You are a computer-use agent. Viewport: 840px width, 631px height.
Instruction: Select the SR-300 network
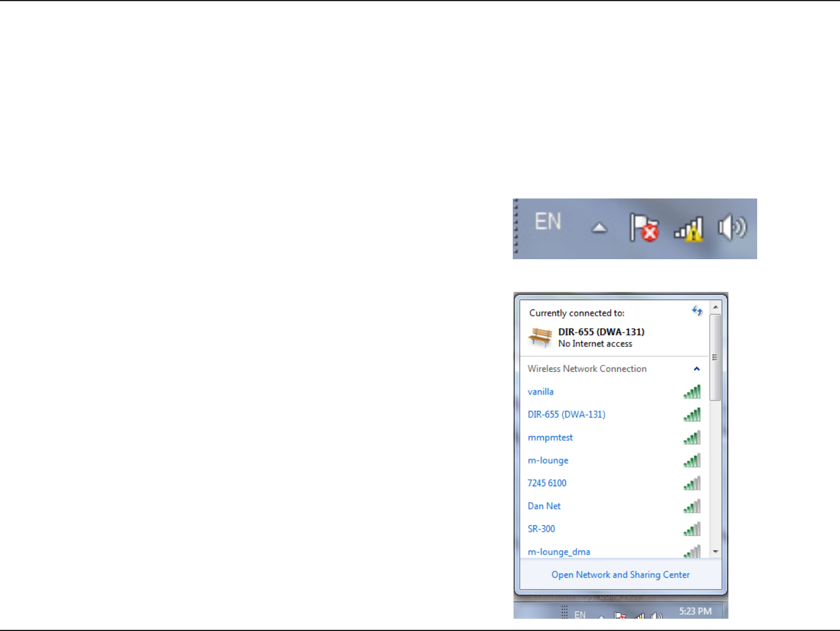click(614, 529)
